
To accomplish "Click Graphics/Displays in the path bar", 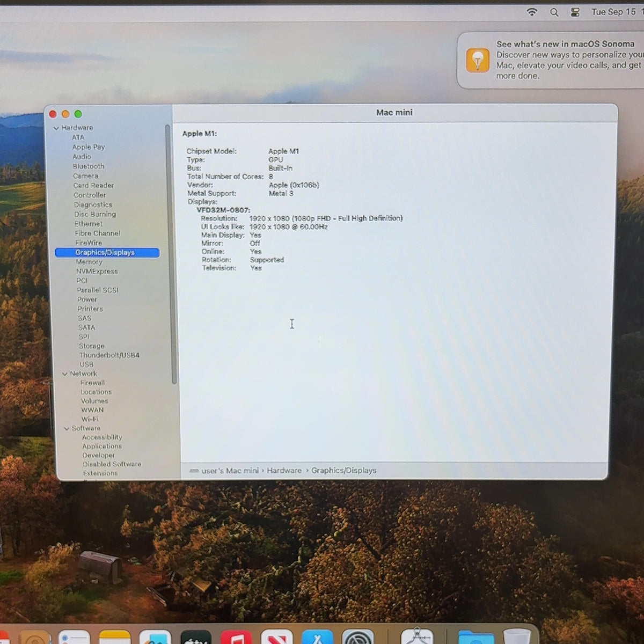I will click(343, 471).
